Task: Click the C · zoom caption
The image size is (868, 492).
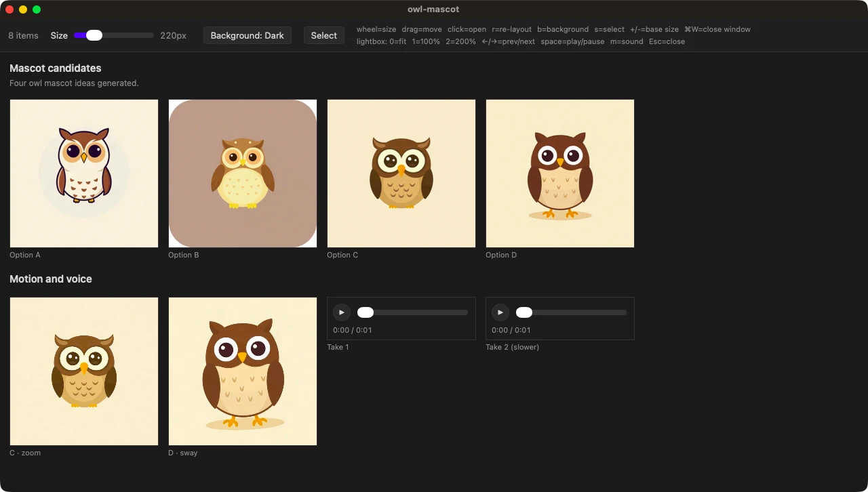Action: pos(25,453)
